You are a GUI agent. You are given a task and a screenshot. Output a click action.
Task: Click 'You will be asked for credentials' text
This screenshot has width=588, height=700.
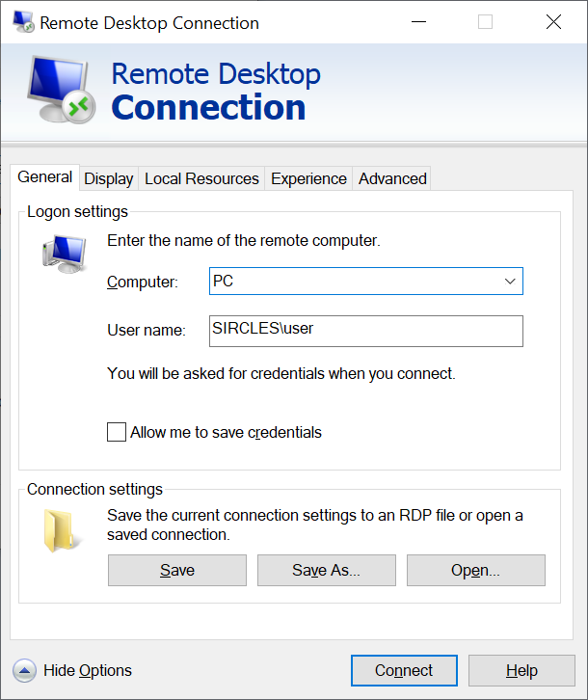pyautogui.click(x=281, y=374)
